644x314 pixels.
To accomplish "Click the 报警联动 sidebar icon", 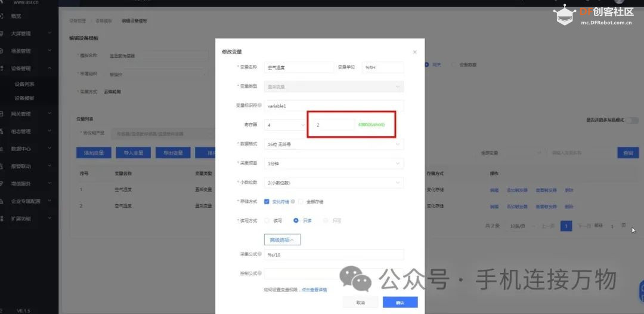I will point(2,166).
